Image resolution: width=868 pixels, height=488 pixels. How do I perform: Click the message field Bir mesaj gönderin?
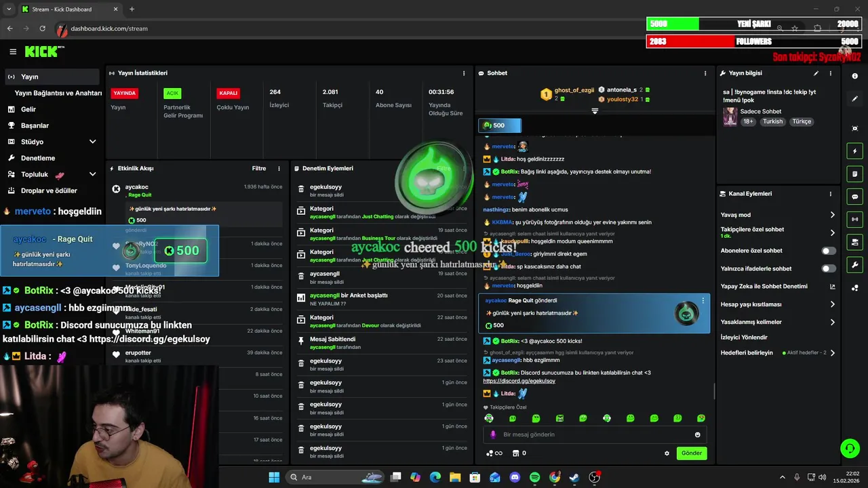click(595, 434)
